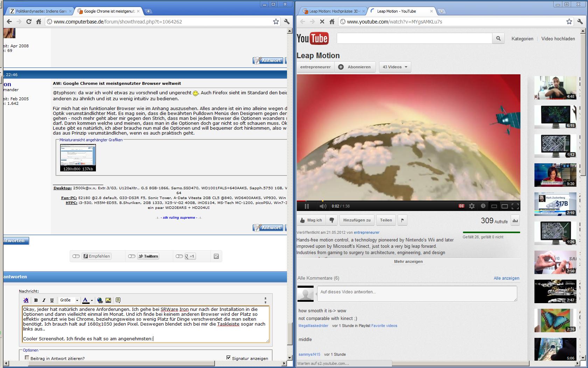588x368 pixels.
Task: Focus the YouTube search input field
Action: click(x=414, y=38)
